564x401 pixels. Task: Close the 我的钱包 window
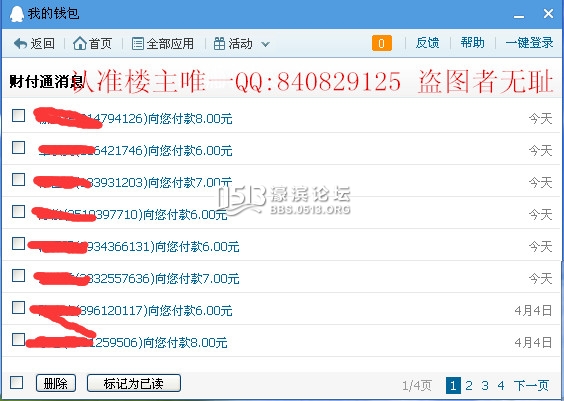click(x=548, y=14)
